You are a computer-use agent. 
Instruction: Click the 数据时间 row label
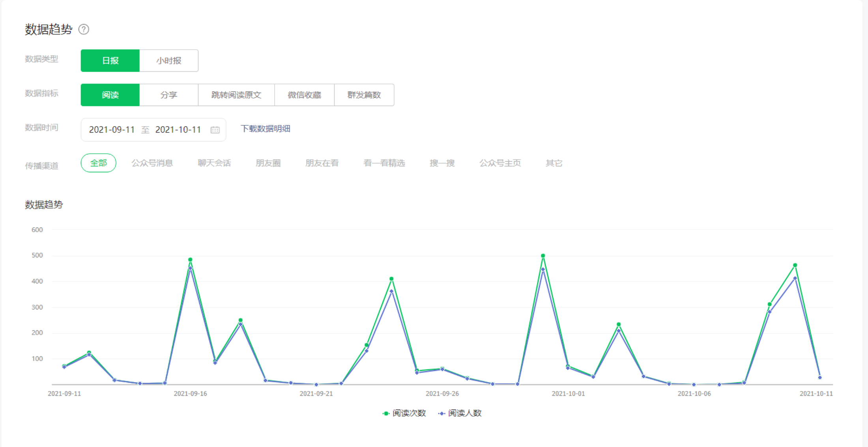click(41, 128)
